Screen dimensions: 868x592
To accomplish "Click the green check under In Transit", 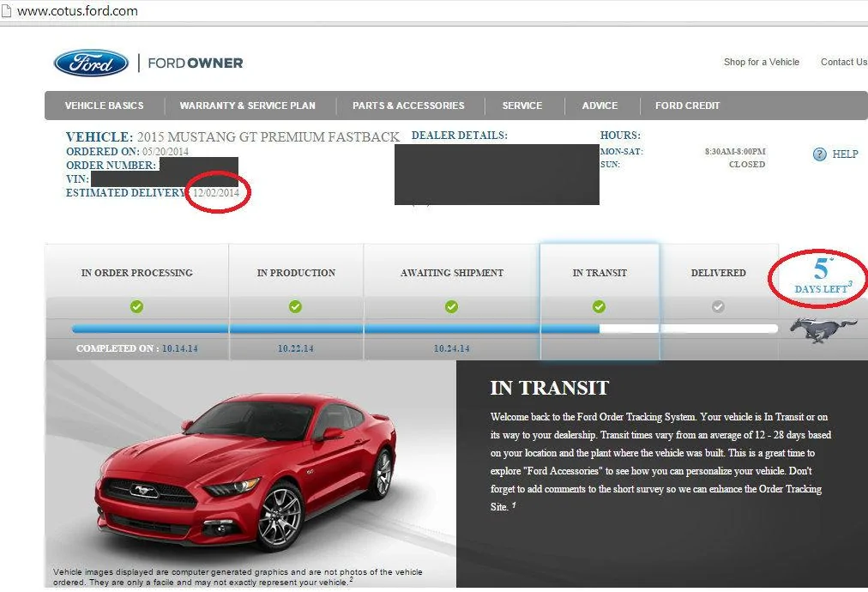I will coord(599,306).
